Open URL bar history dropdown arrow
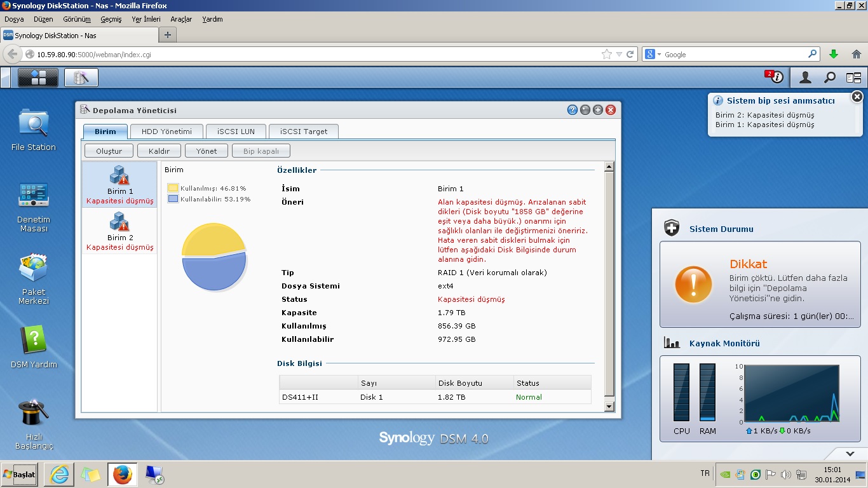The image size is (868, 488). [x=620, y=55]
